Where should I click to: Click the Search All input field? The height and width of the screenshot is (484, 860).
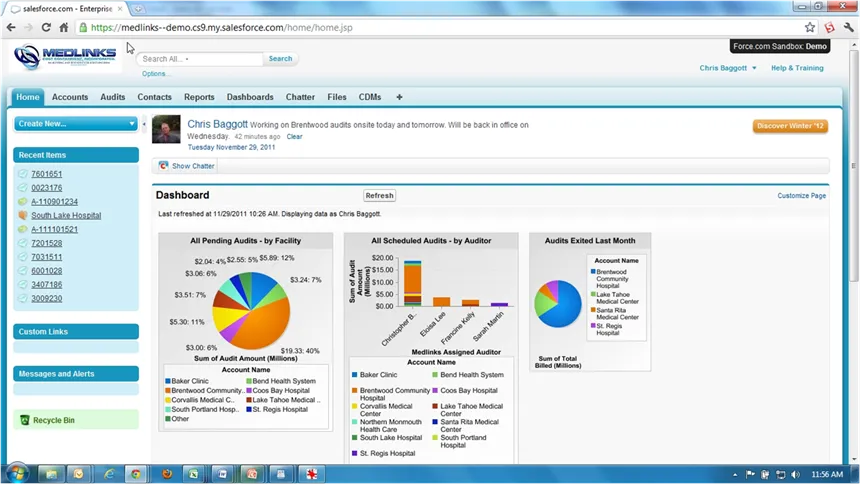pos(200,59)
